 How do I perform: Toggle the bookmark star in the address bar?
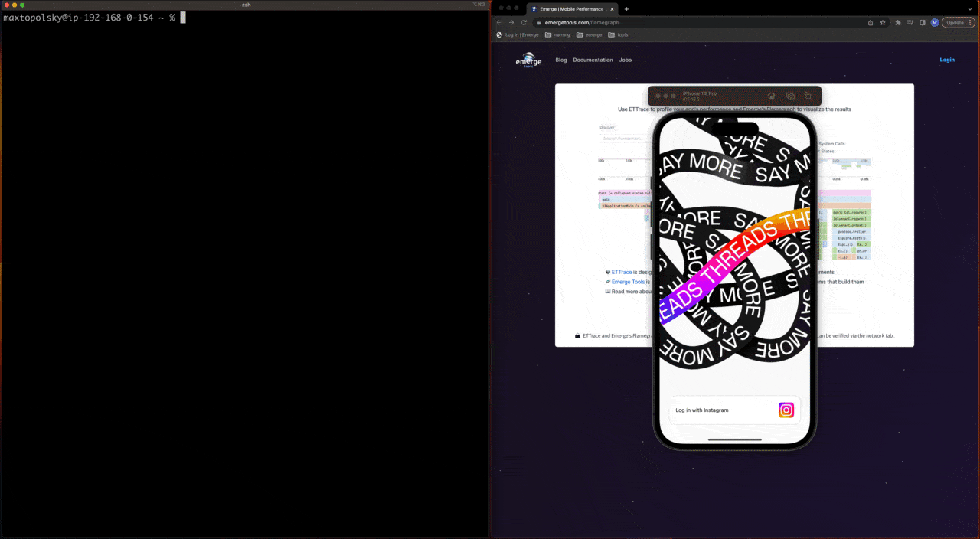pos(883,22)
